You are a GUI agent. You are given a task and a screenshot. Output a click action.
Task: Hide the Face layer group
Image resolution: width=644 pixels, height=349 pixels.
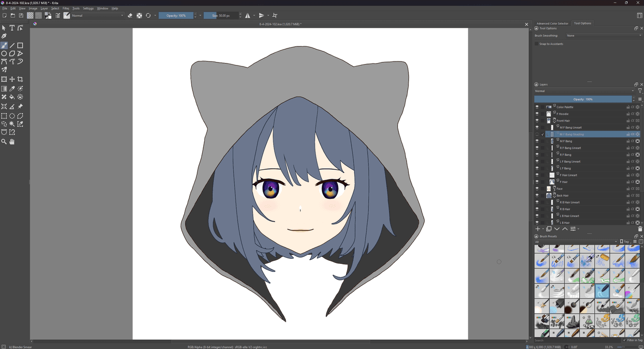click(537, 189)
